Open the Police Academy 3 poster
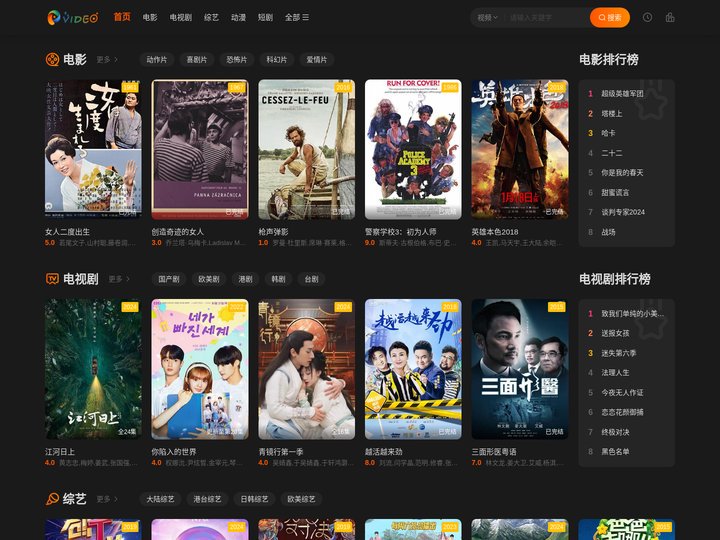 [x=413, y=149]
